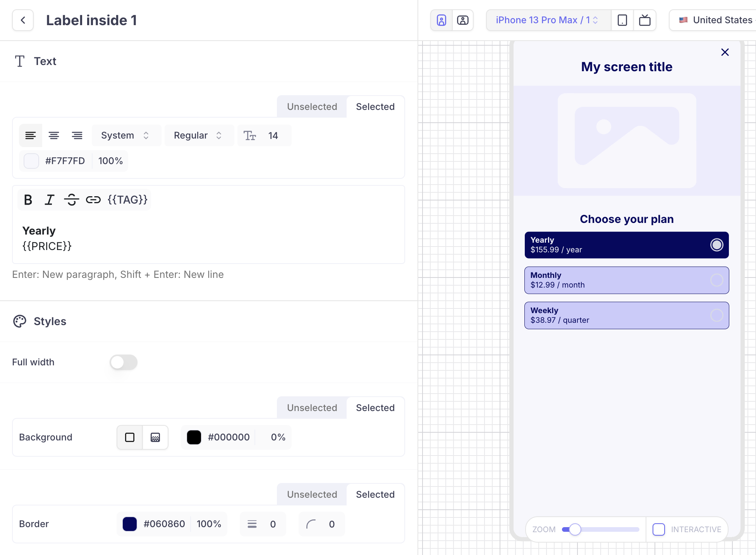
Task: Click the hyperlink insert icon
Action: tap(92, 199)
